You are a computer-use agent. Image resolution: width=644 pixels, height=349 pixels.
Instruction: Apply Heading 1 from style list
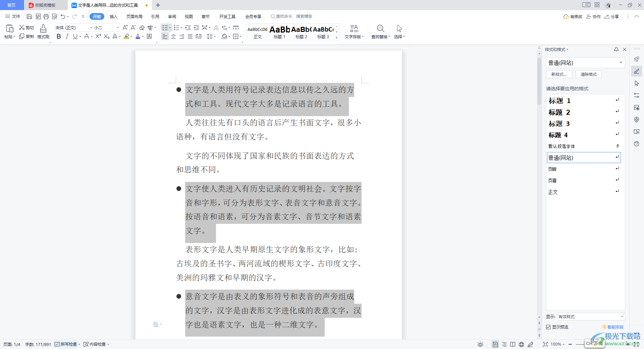[x=584, y=101]
